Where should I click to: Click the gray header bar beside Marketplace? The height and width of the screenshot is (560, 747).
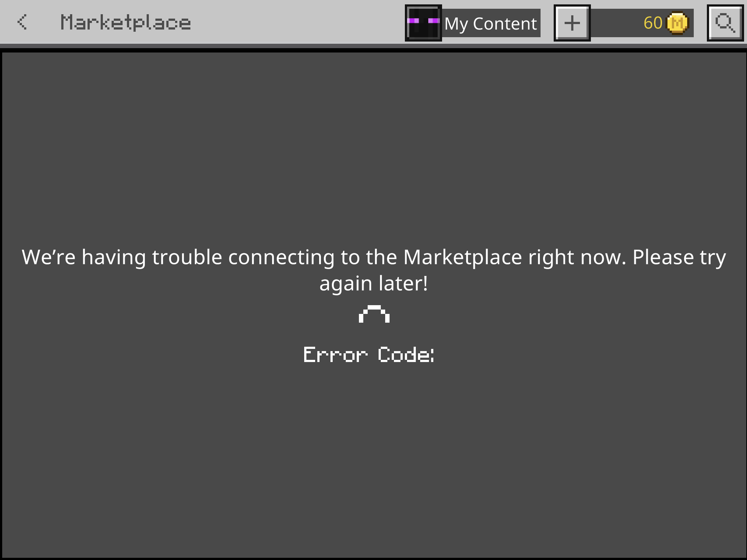295,22
